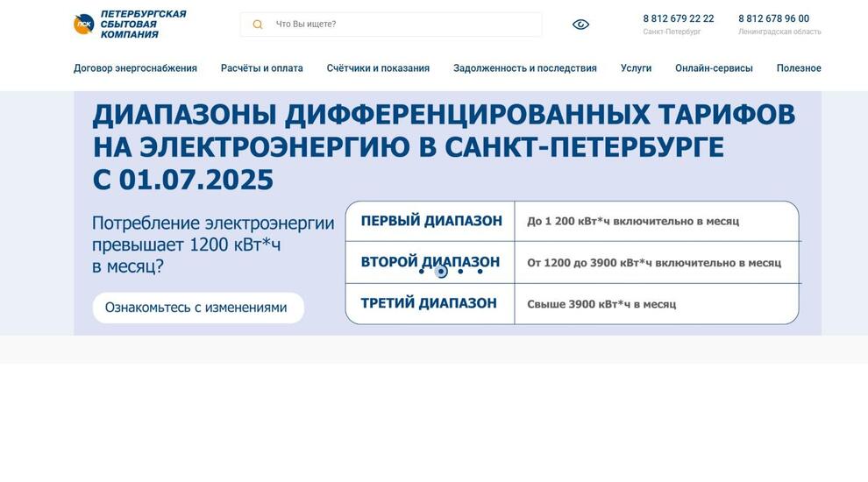The image size is (868, 482).
Task: Click 'Ленинградская область' label under phone
Action: click(779, 32)
